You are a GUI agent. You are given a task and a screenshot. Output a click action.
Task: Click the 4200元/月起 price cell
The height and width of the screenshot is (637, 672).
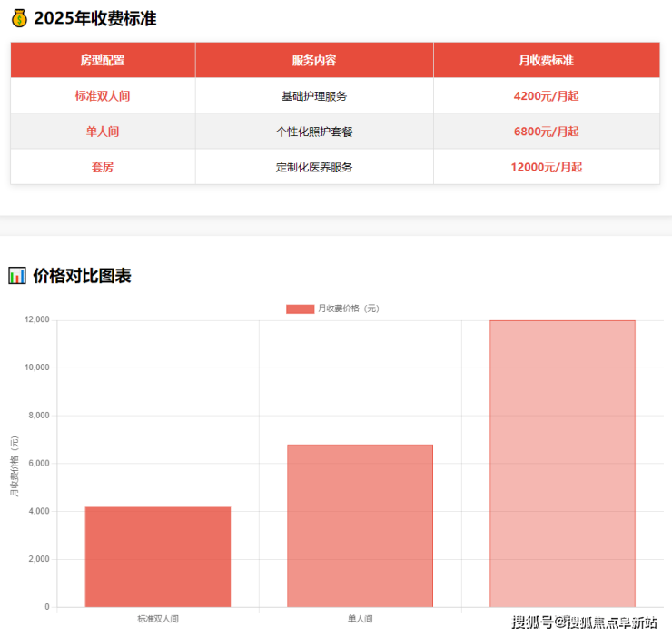click(546, 95)
